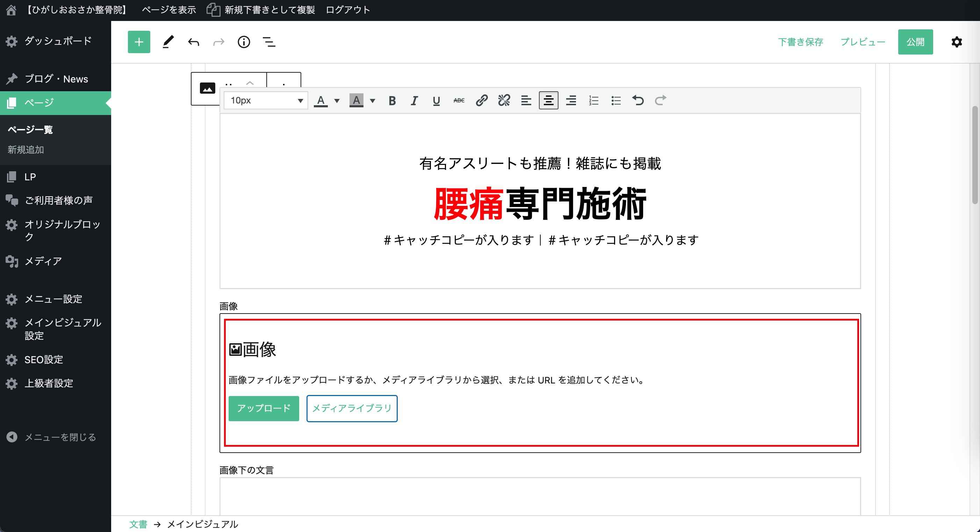
Task: Apply strikethrough ABC formatting
Action: tap(459, 100)
